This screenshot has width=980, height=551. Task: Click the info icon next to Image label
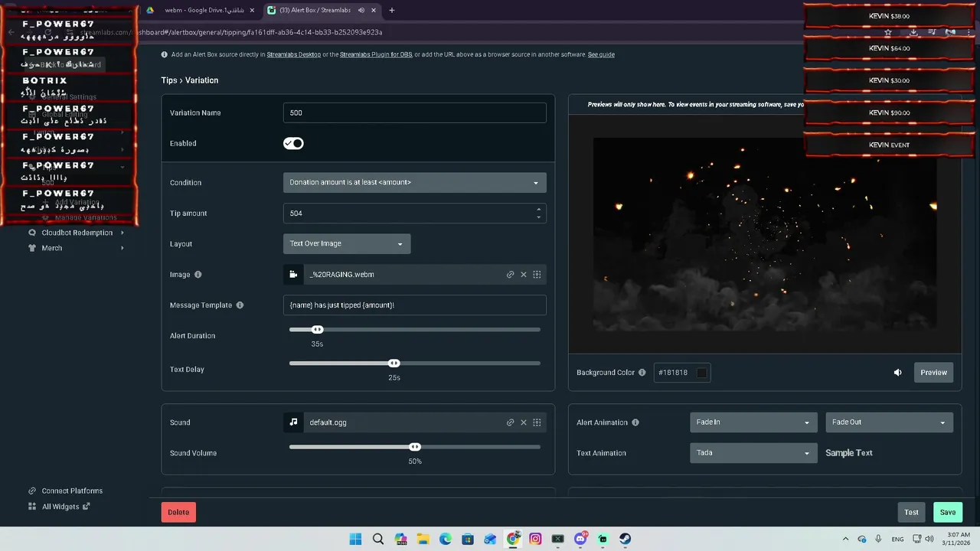(198, 275)
